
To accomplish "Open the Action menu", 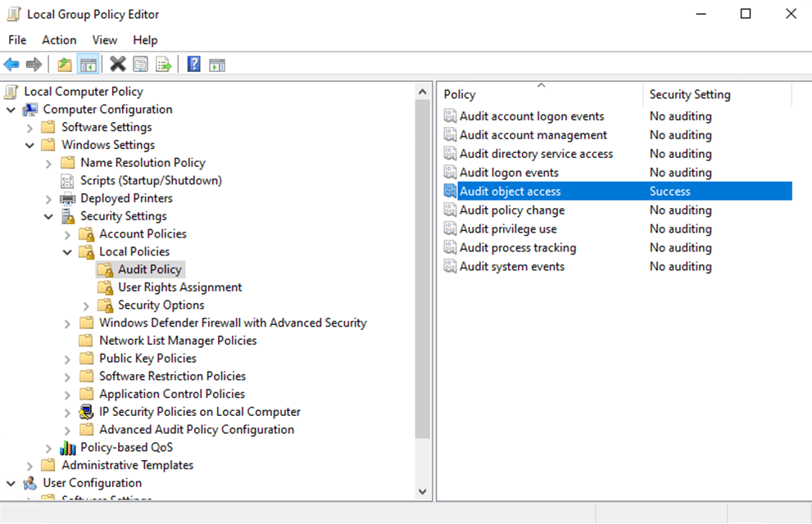I will pyautogui.click(x=59, y=40).
